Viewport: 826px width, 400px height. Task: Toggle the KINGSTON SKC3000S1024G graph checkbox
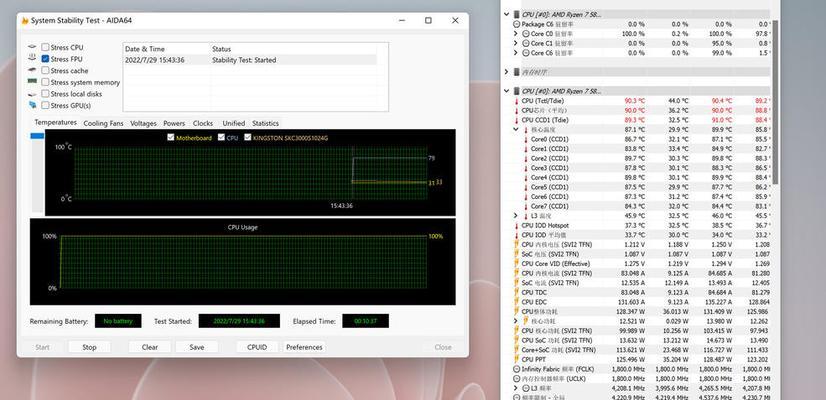click(x=248, y=138)
